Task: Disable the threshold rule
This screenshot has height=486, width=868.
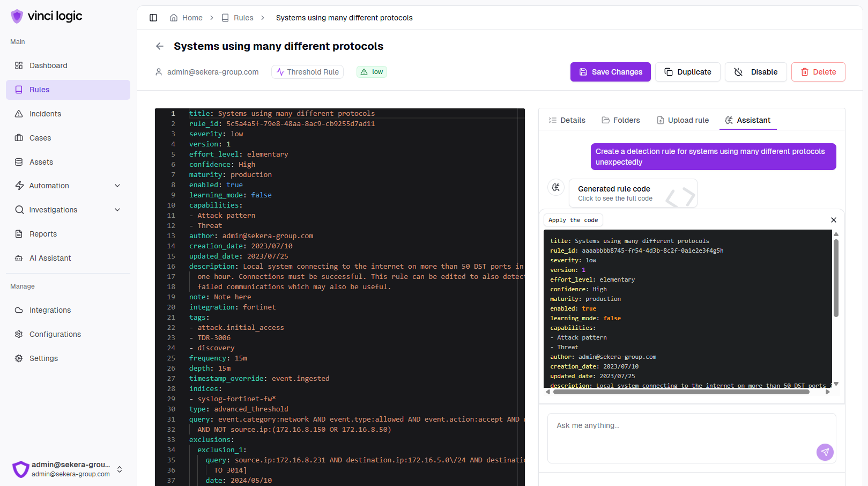Action: [x=755, y=71]
